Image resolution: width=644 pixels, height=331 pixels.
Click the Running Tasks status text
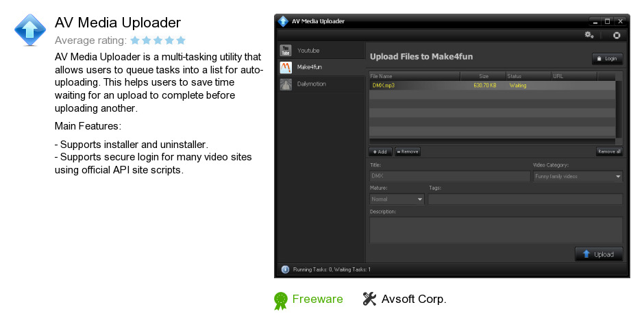point(332,269)
